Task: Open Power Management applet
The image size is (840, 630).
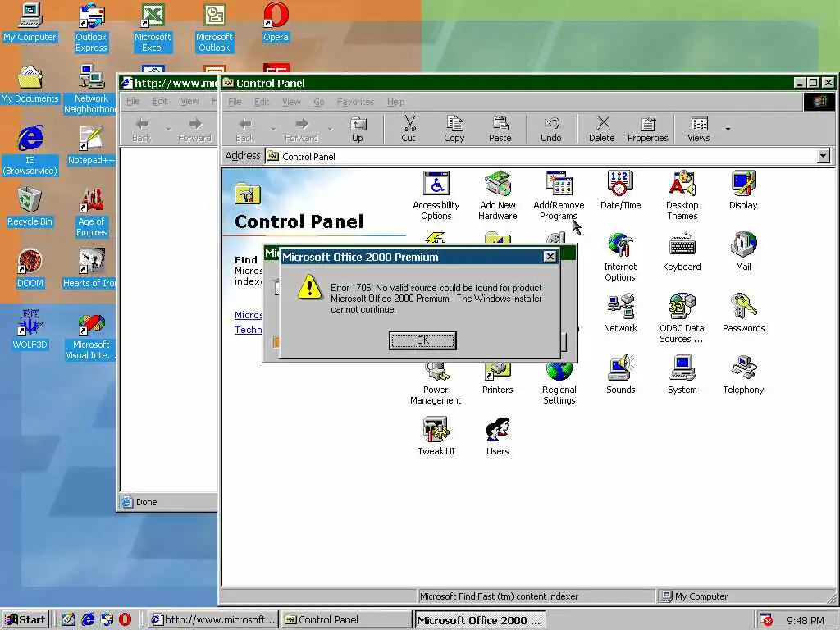Action: coord(436,385)
